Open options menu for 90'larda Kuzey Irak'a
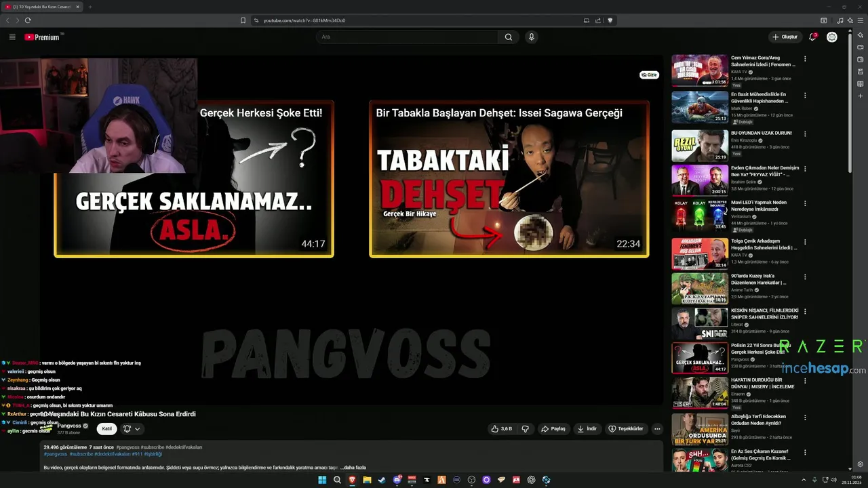This screenshot has height=488, width=868. pyautogui.click(x=805, y=277)
